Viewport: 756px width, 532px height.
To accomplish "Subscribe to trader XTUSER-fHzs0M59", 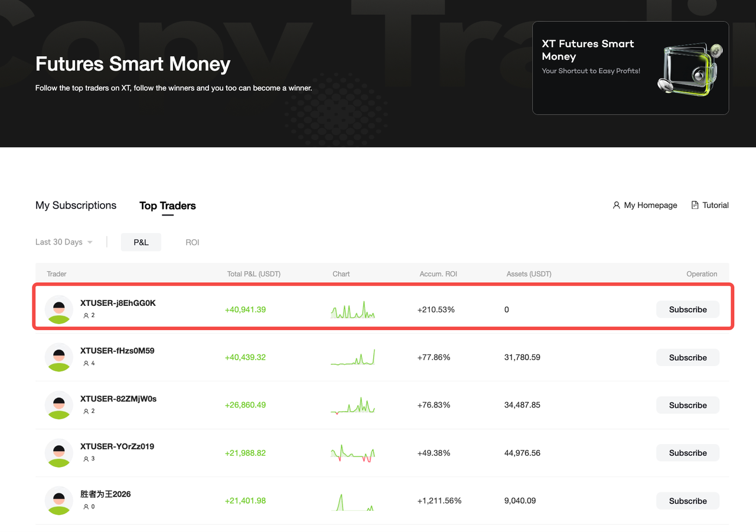I will tap(688, 357).
